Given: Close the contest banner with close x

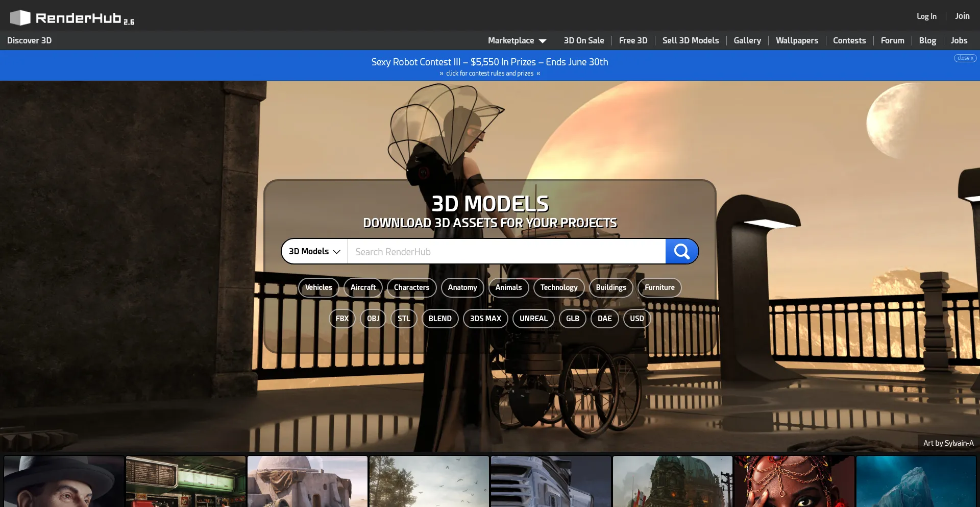Looking at the screenshot, I should pos(965,58).
